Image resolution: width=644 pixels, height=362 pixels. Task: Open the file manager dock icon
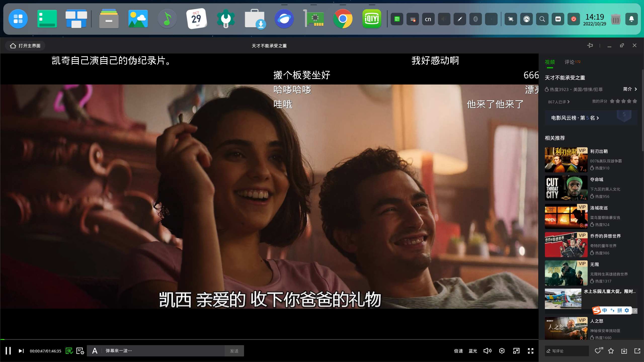point(109,19)
